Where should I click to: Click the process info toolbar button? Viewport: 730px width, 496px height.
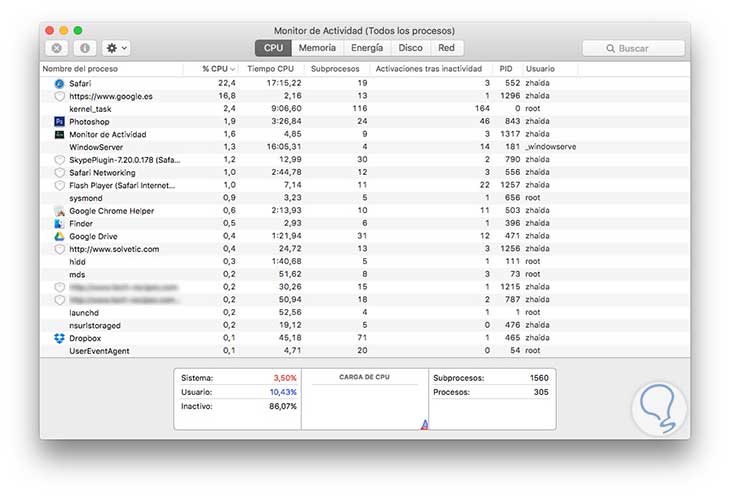pos(84,48)
